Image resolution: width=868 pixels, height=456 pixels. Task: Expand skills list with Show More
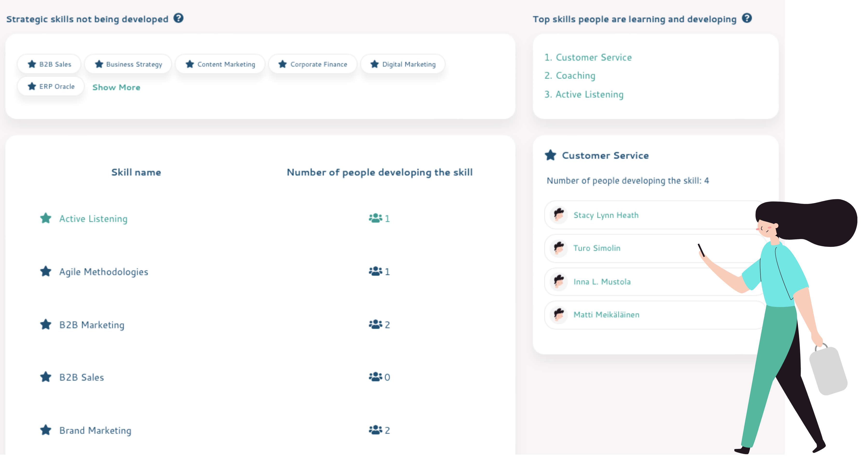click(x=116, y=87)
